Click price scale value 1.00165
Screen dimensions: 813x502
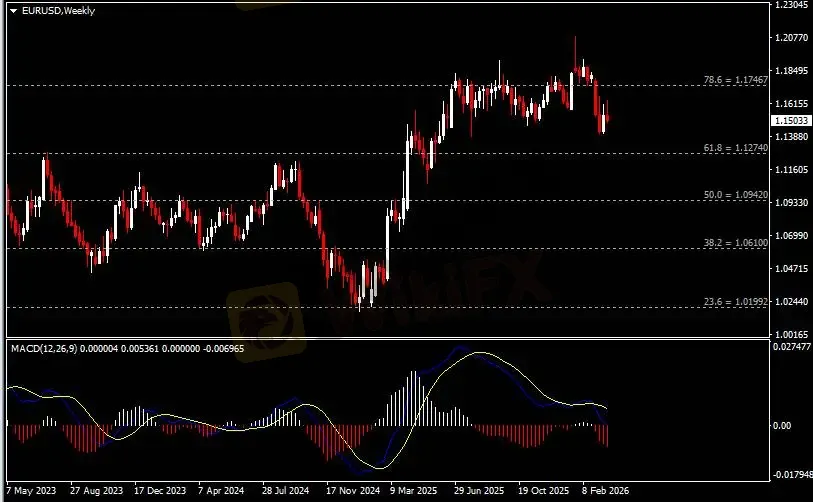791,334
